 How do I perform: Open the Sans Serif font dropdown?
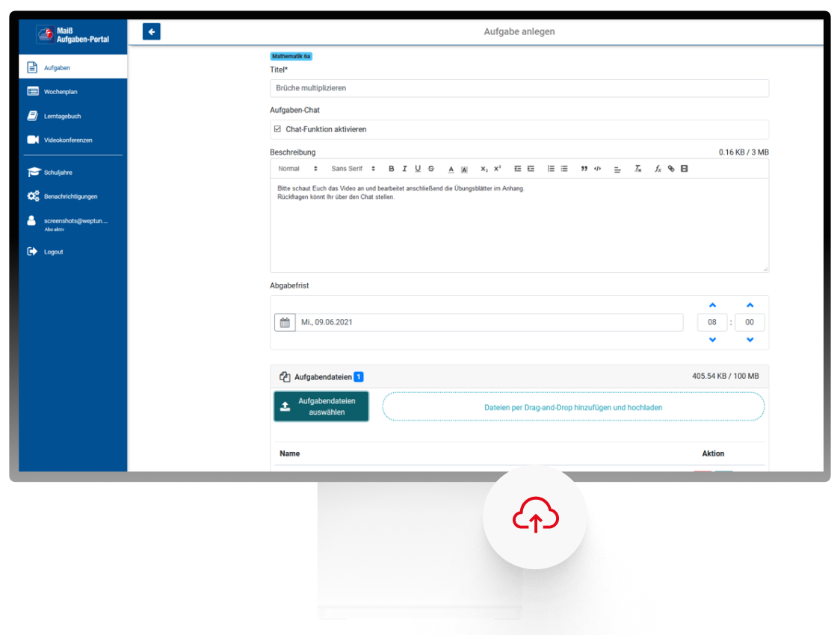(353, 169)
